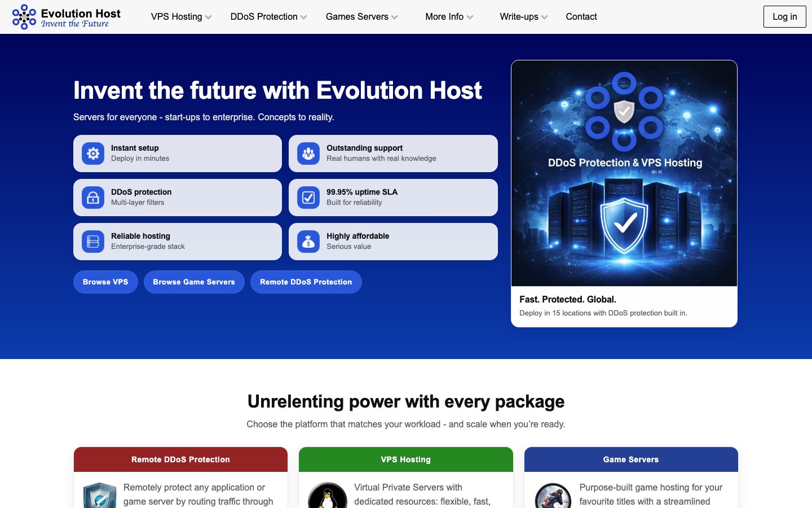Expand the More Info dropdown arrow
The width and height of the screenshot is (812, 508).
470,17
